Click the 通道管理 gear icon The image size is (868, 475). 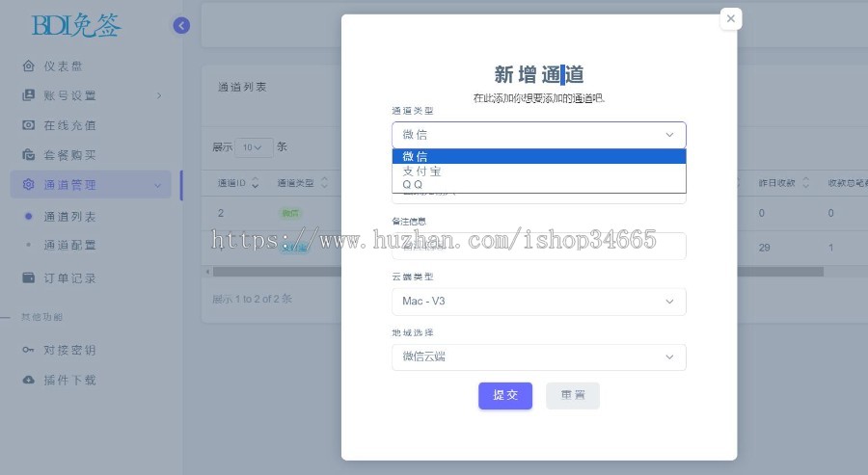click(x=28, y=184)
